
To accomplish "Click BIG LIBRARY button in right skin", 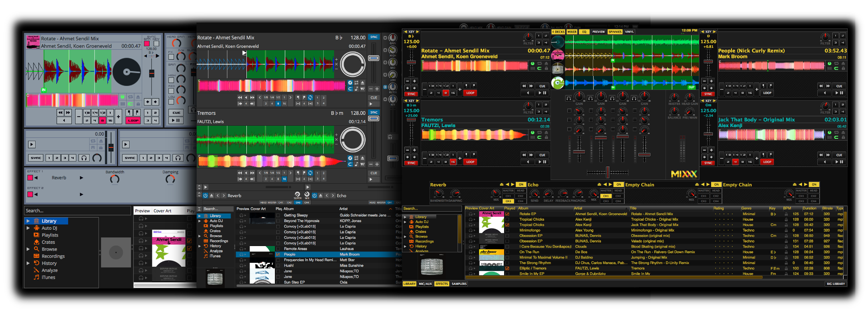I will point(835,284).
